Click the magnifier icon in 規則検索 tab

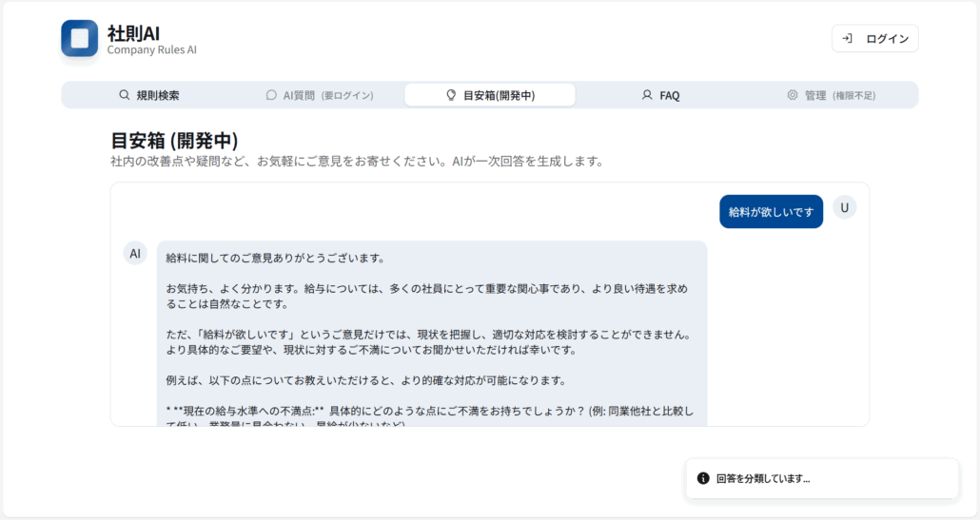pos(124,95)
